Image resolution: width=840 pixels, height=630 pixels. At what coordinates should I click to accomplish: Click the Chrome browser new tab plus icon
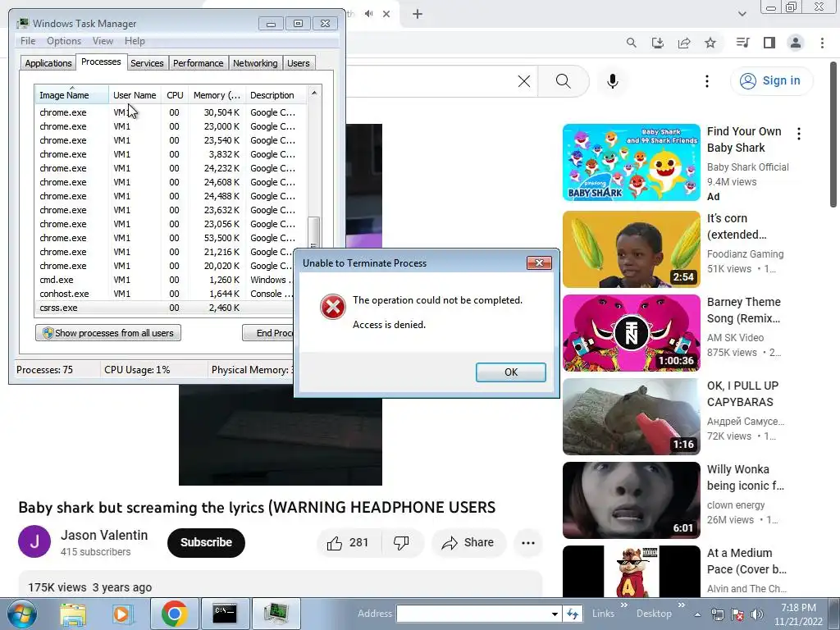click(418, 14)
